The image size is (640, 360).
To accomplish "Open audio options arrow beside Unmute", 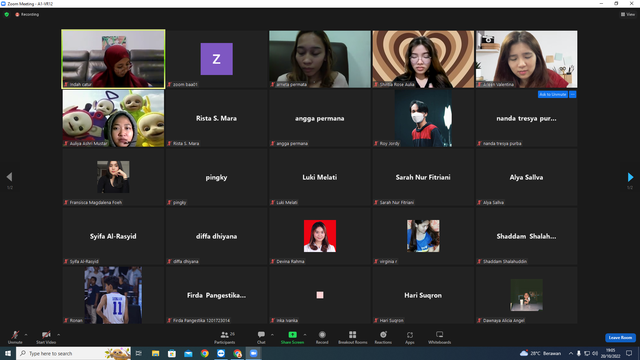I will coord(26,335).
